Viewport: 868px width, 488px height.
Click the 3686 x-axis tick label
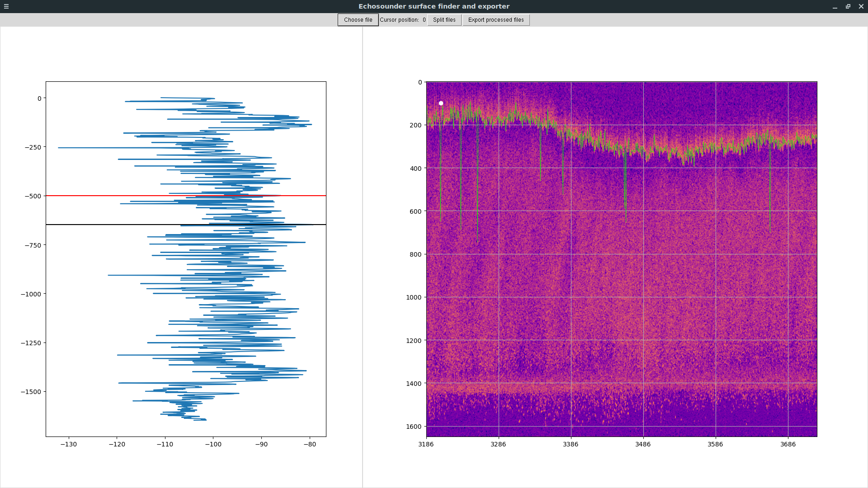pos(788,444)
